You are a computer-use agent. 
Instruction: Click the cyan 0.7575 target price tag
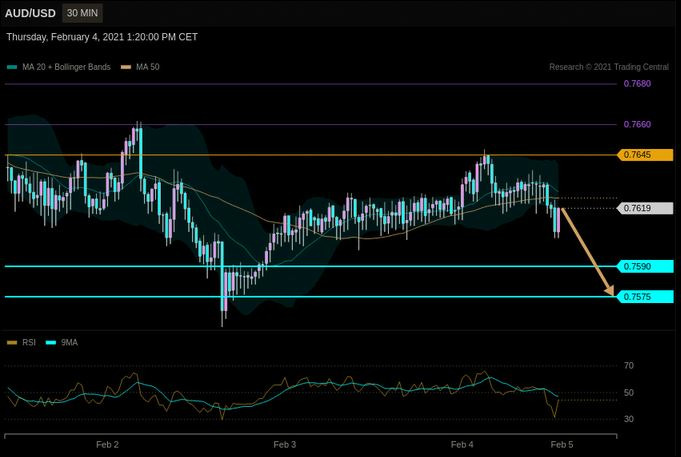[645, 297]
